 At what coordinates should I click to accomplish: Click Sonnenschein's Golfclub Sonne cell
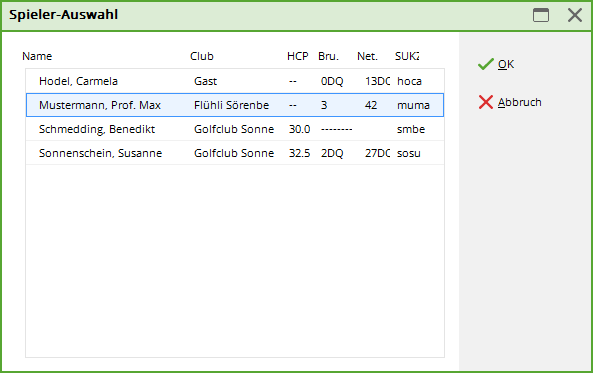click(234, 153)
